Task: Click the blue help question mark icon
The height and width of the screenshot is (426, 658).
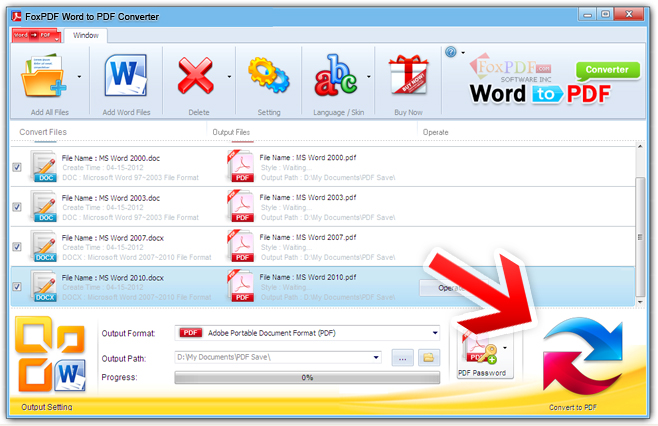Action: tap(451, 52)
